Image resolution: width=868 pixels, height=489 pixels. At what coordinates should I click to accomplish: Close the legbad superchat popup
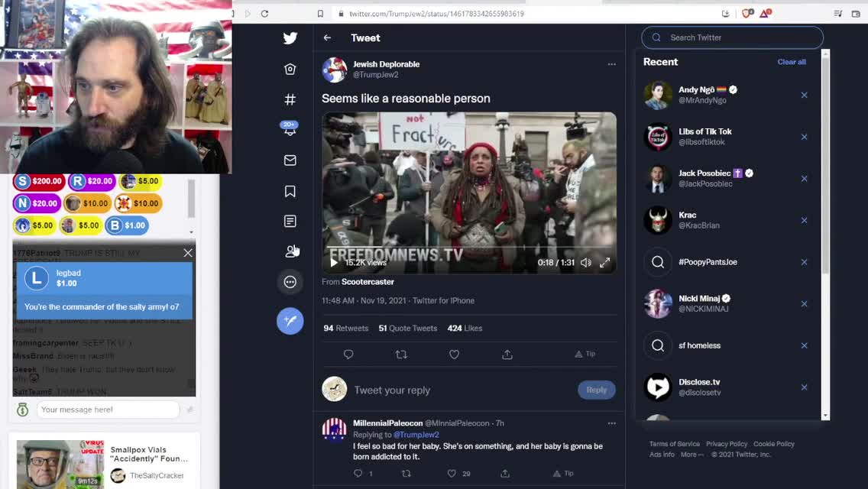188,253
